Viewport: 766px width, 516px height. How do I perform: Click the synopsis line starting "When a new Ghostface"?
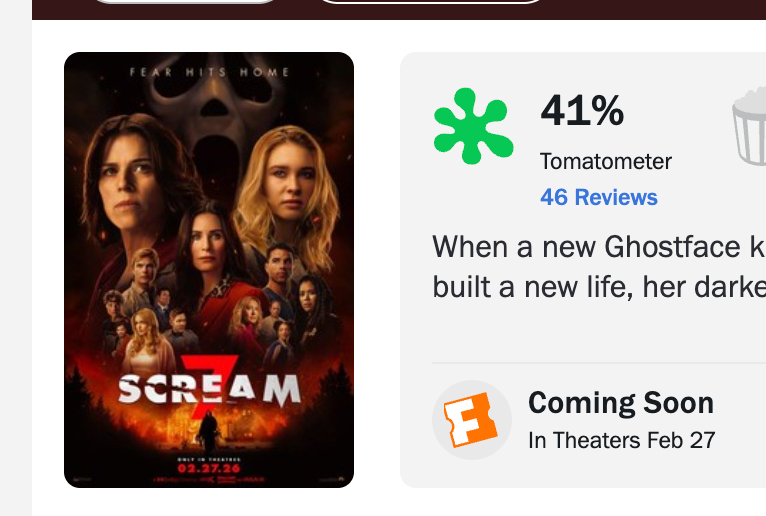coord(598,246)
